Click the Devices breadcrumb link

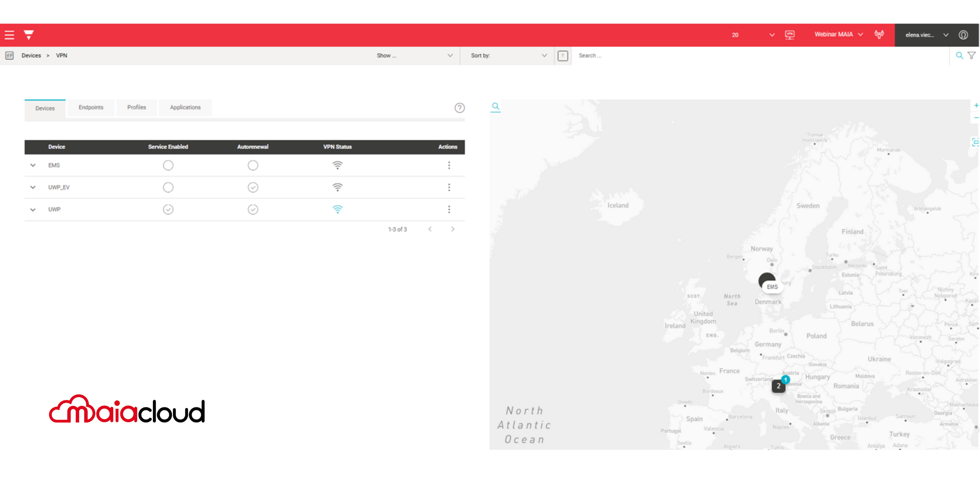pos(31,56)
